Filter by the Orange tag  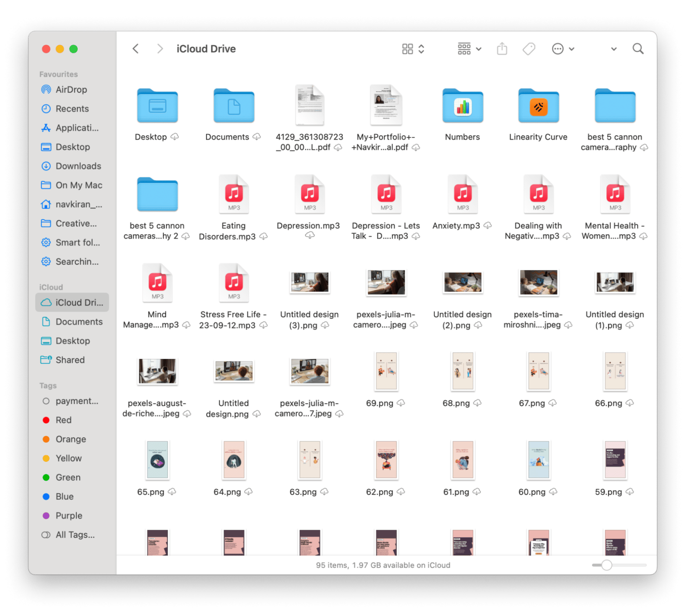click(70, 439)
